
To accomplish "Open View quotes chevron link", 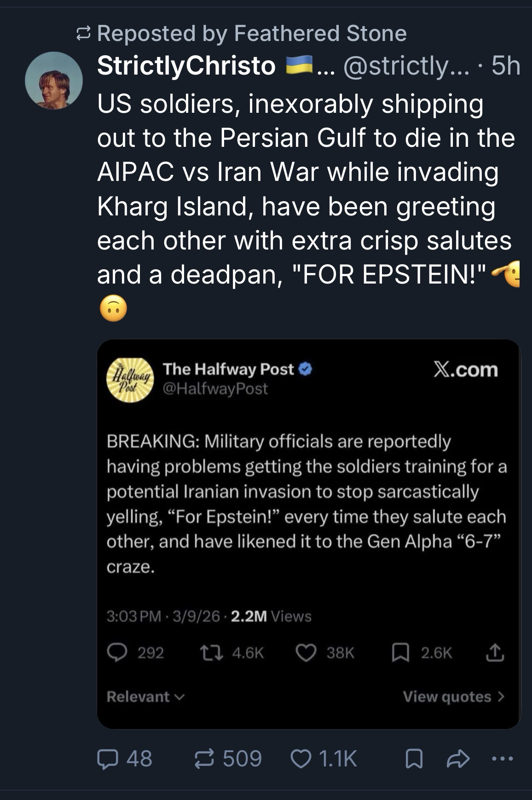I will 453,696.
